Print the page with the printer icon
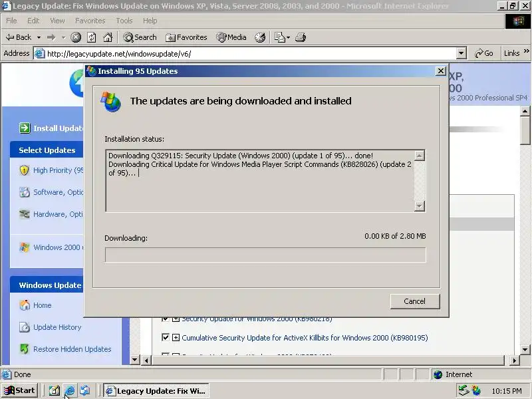The width and height of the screenshot is (532, 399). pos(301,37)
